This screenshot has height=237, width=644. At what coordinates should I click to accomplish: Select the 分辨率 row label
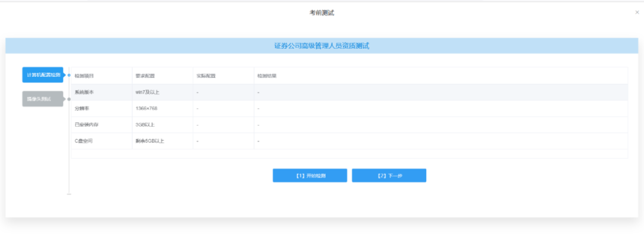coord(81,108)
